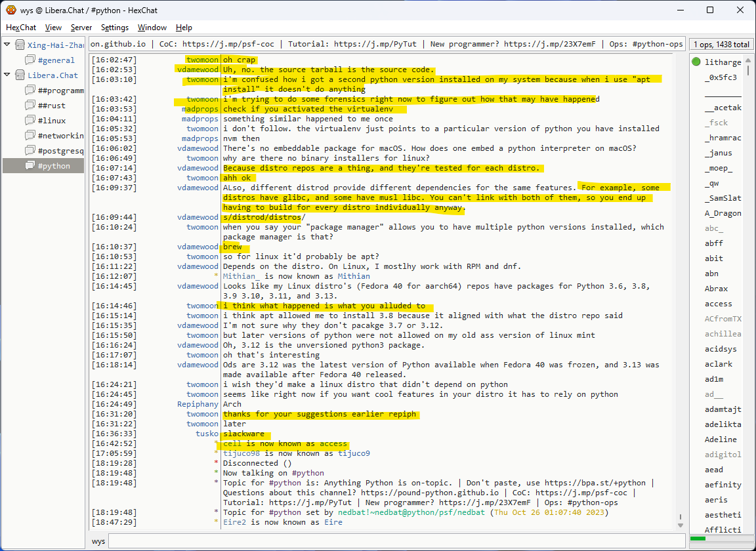Open the bpa.st/+python link in chat
Screen dimensions: 756x551
592,483
